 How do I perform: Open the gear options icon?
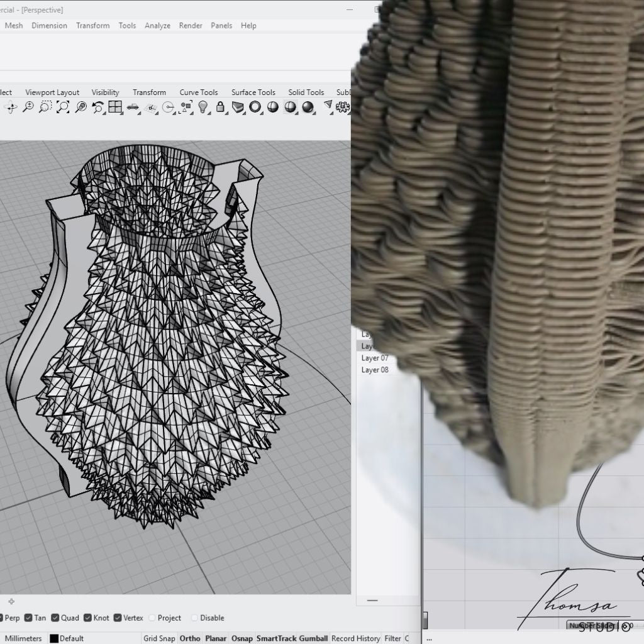pos(343,108)
